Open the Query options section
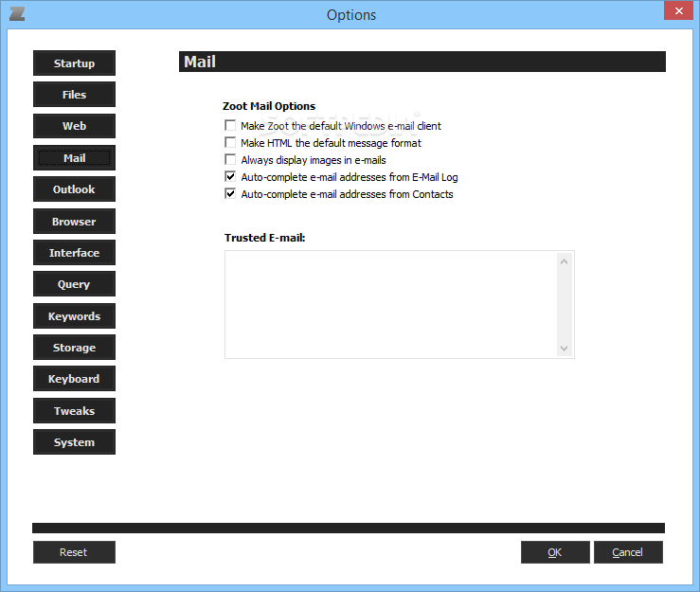The image size is (700, 592). (x=74, y=283)
